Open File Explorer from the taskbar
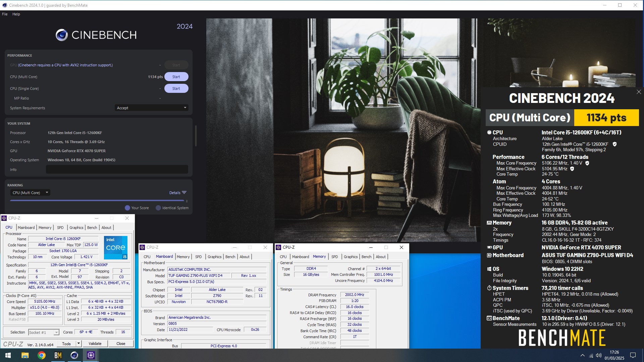 (x=25, y=355)
